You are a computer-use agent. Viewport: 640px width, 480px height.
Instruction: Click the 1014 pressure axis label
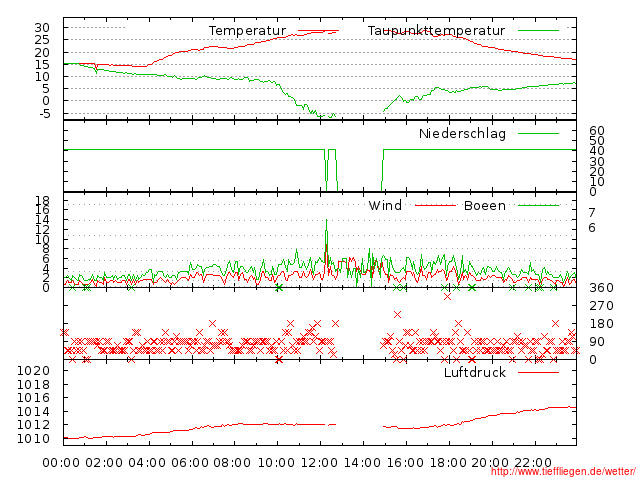click(33, 412)
